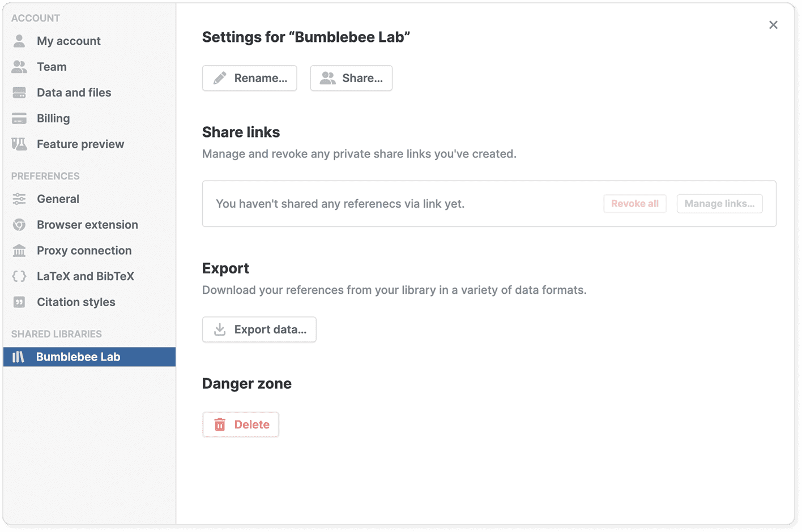Click the Browser extension Chrome icon
This screenshot has width=802, height=532.
19,225
